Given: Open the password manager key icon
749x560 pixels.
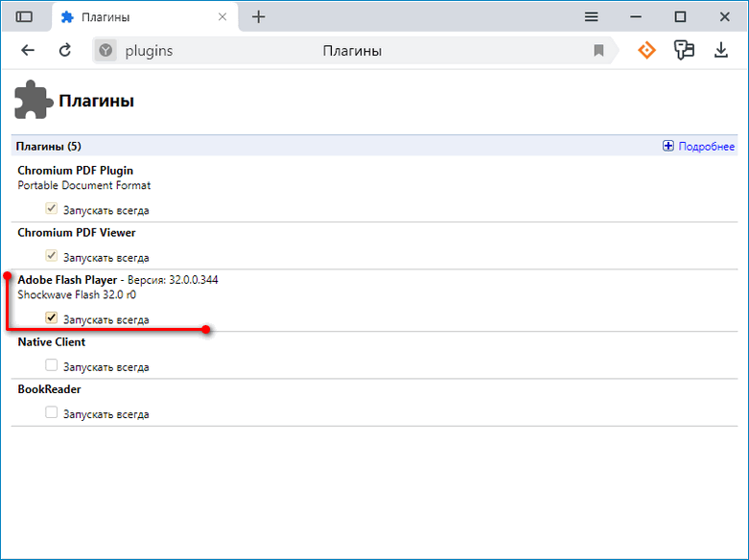Looking at the screenshot, I should click(x=684, y=50).
